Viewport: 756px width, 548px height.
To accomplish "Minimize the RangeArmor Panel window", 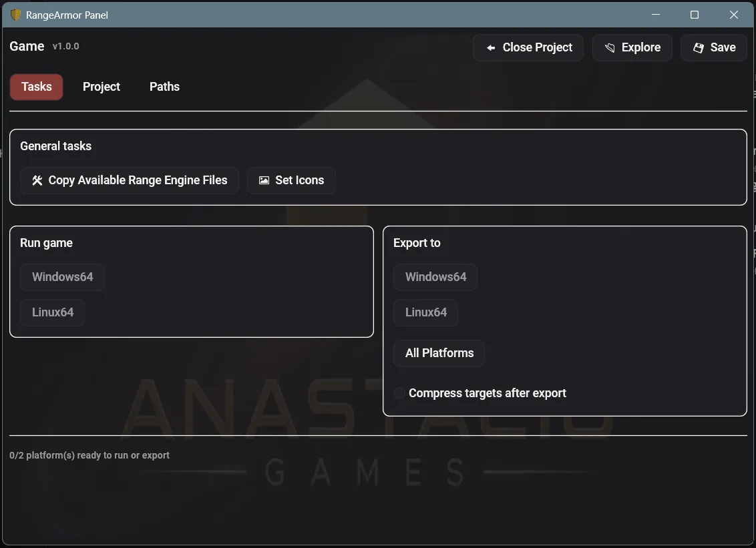I will [x=656, y=15].
